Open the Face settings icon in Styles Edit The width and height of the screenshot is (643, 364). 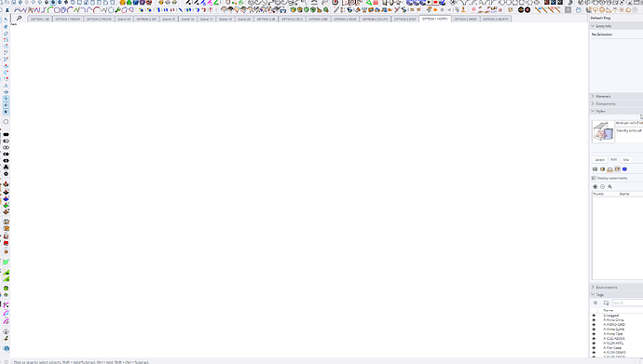tap(602, 169)
